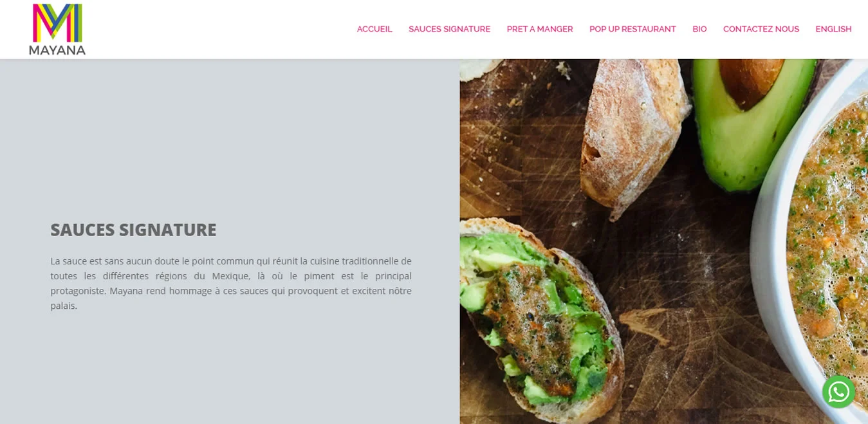The width and height of the screenshot is (868, 424).
Task: Go to the ACCUEIL page
Action: [374, 29]
